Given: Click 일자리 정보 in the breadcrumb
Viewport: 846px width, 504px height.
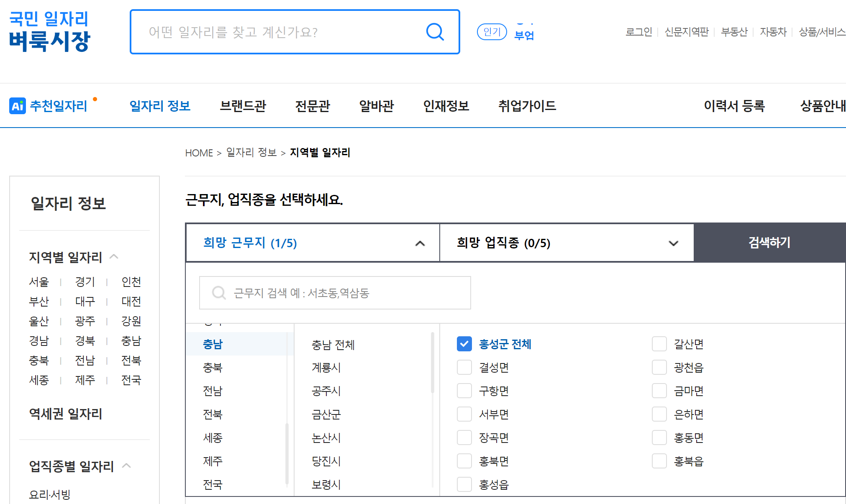Looking at the screenshot, I should click(x=251, y=153).
